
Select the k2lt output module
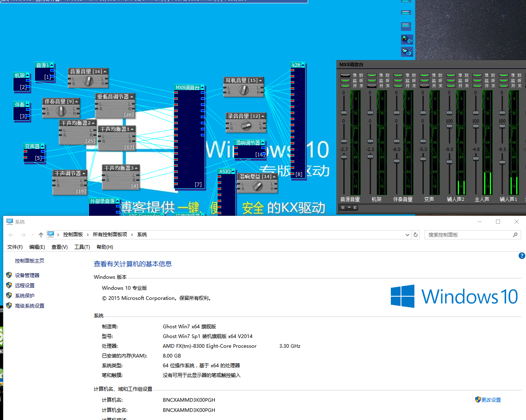[297, 121]
